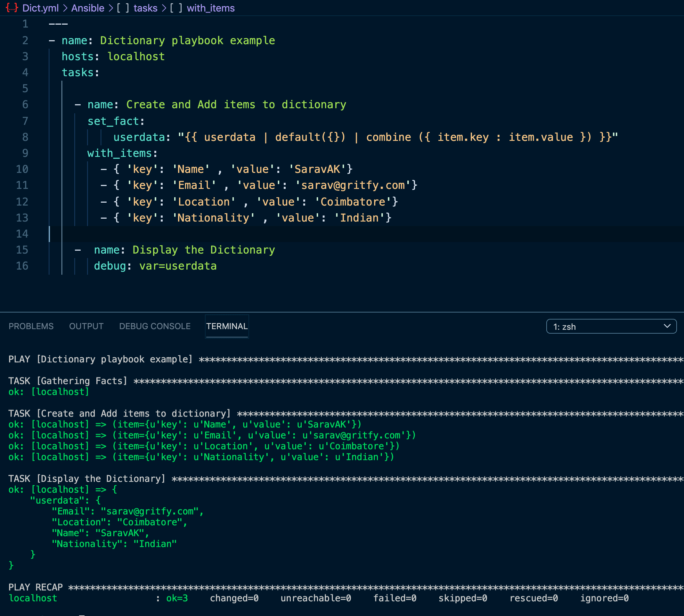Click the YAML file icon in the breadcrumb

click(x=11, y=8)
